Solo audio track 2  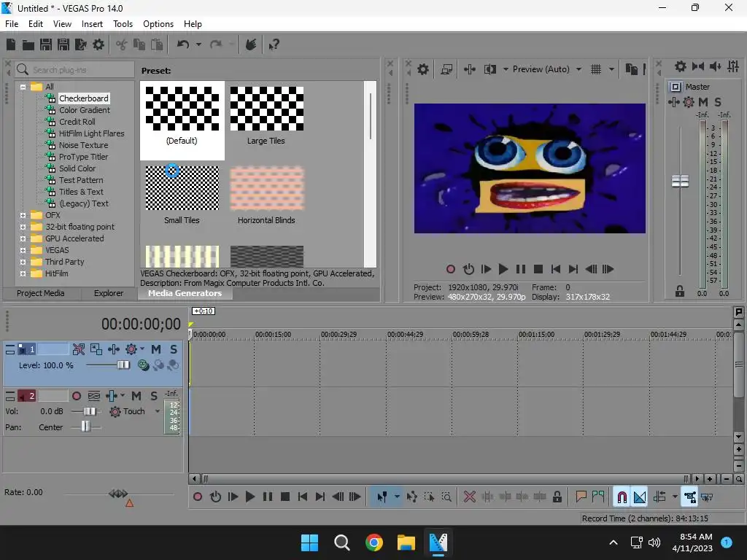pos(154,396)
